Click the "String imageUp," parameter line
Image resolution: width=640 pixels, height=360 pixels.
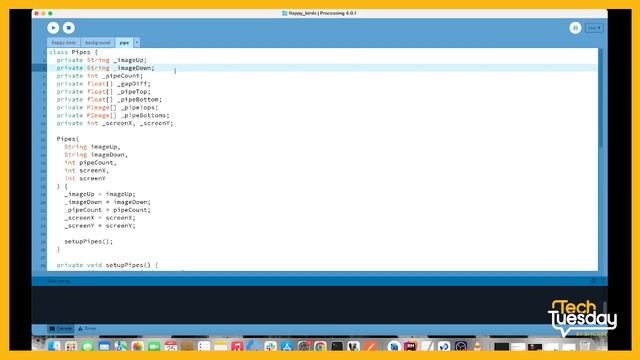pyautogui.click(x=92, y=147)
